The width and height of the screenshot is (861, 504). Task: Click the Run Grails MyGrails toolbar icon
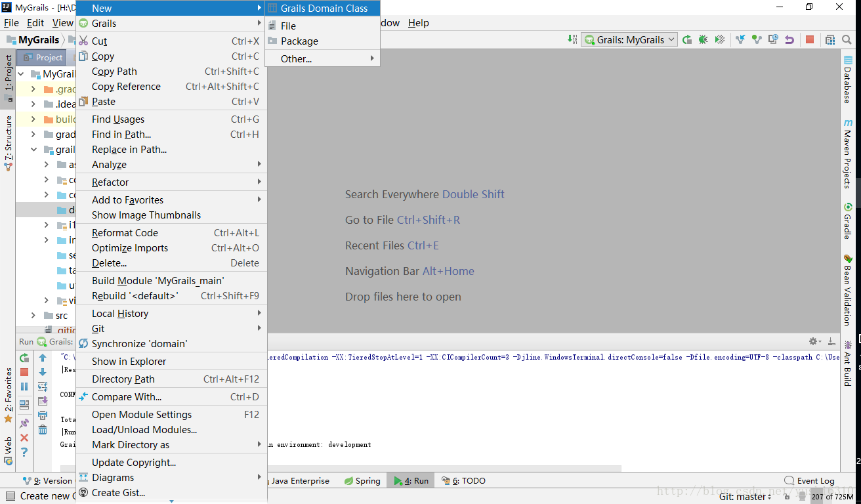pyautogui.click(x=687, y=39)
